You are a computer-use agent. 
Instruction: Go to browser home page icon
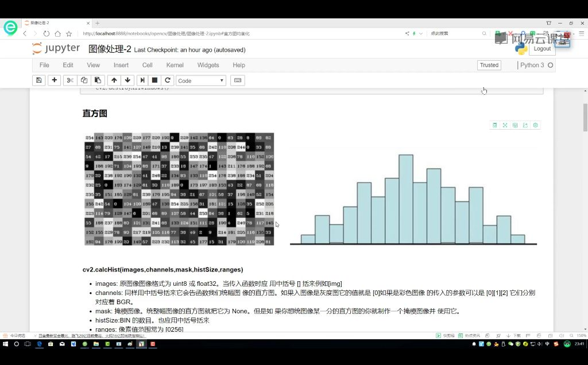57,33
